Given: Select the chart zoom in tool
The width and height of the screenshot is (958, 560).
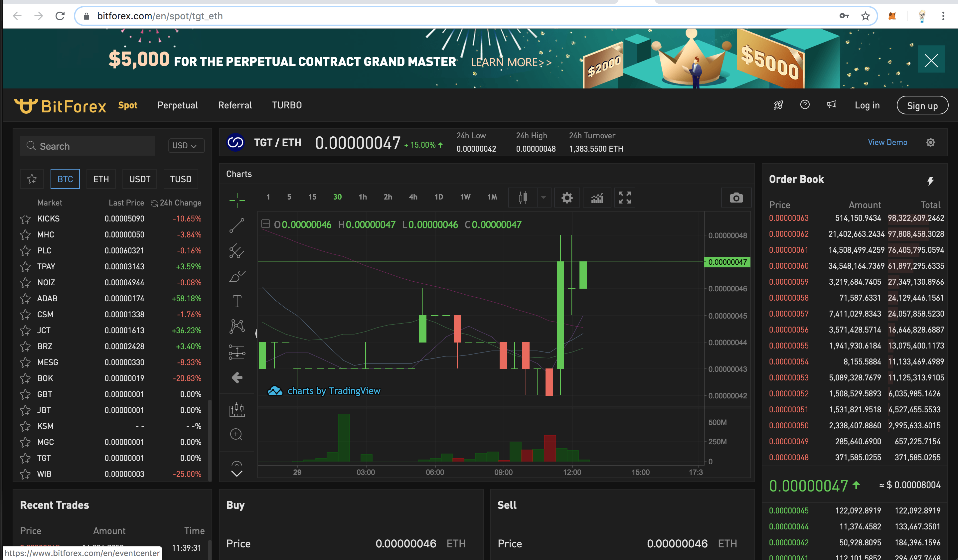Looking at the screenshot, I should 237,434.
